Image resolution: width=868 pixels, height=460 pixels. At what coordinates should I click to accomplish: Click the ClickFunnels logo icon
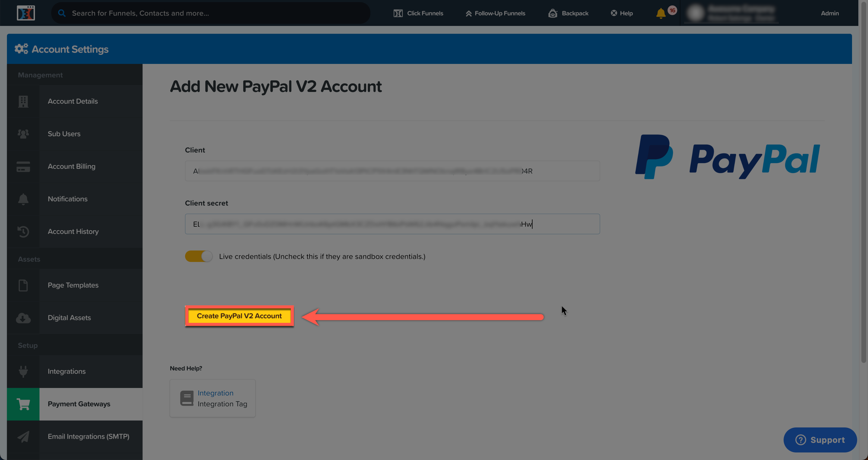pyautogui.click(x=26, y=13)
